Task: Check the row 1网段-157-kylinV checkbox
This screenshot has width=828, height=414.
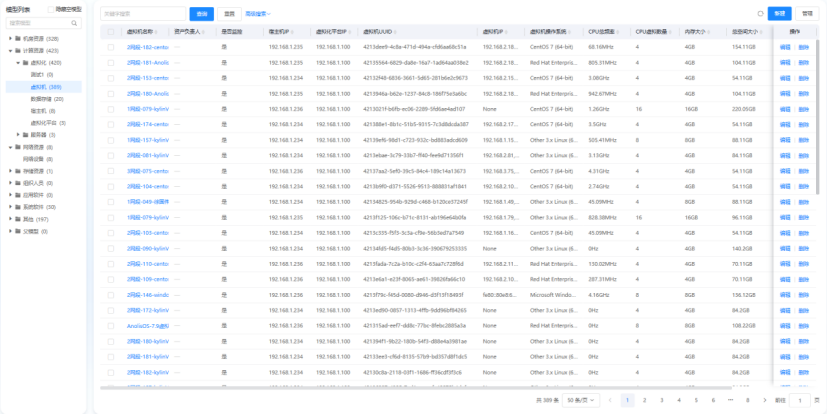Action: click(x=111, y=140)
